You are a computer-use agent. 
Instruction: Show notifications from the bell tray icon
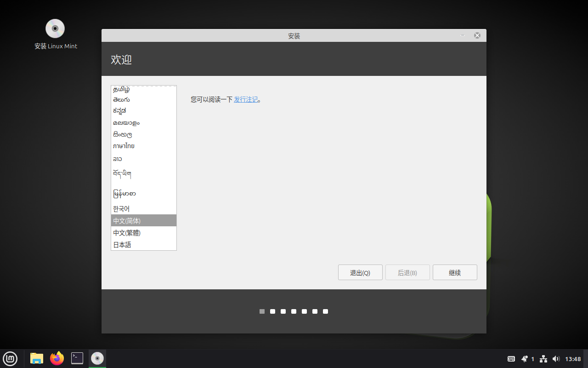pyautogui.click(x=525, y=359)
